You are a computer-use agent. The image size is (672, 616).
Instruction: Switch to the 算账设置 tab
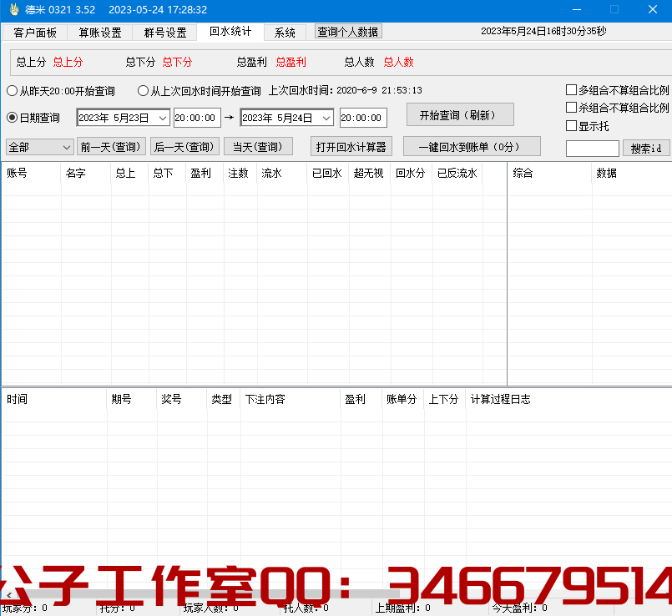pos(100,33)
